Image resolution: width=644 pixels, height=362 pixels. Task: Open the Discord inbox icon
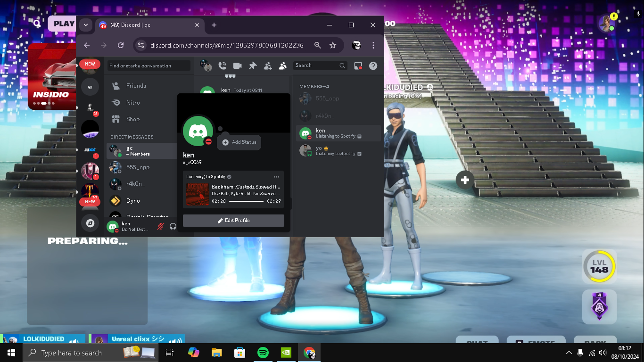point(358,66)
